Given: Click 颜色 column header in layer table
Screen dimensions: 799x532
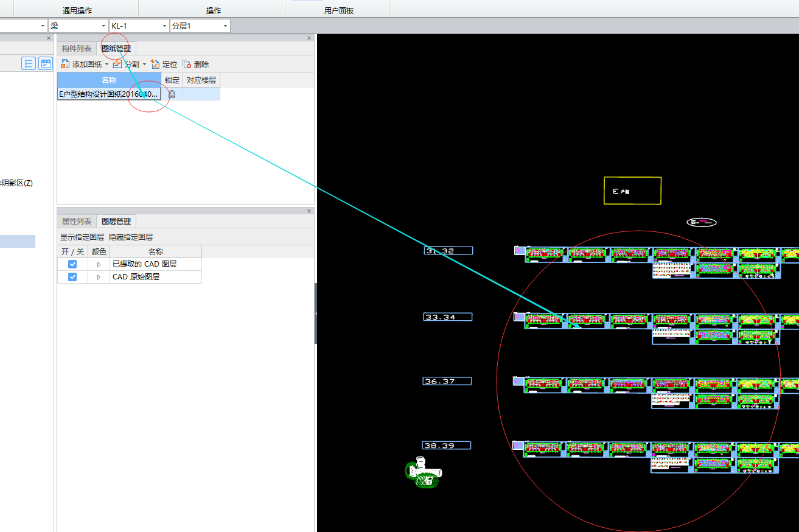Looking at the screenshot, I should tap(99, 251).
